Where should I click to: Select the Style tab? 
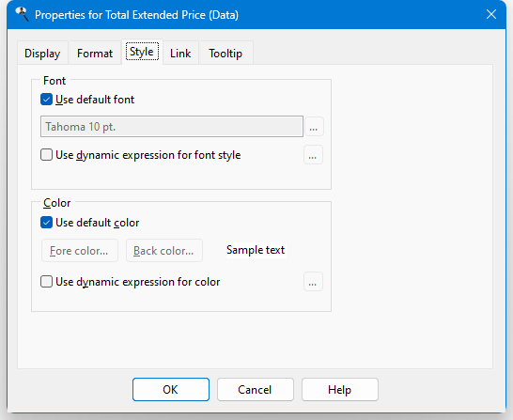(142, 52)
